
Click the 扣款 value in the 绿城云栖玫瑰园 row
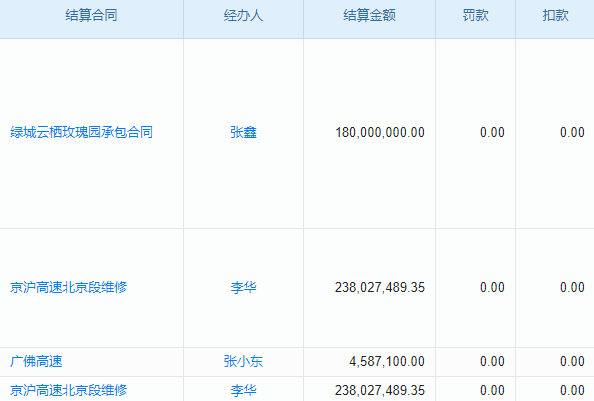572,133
